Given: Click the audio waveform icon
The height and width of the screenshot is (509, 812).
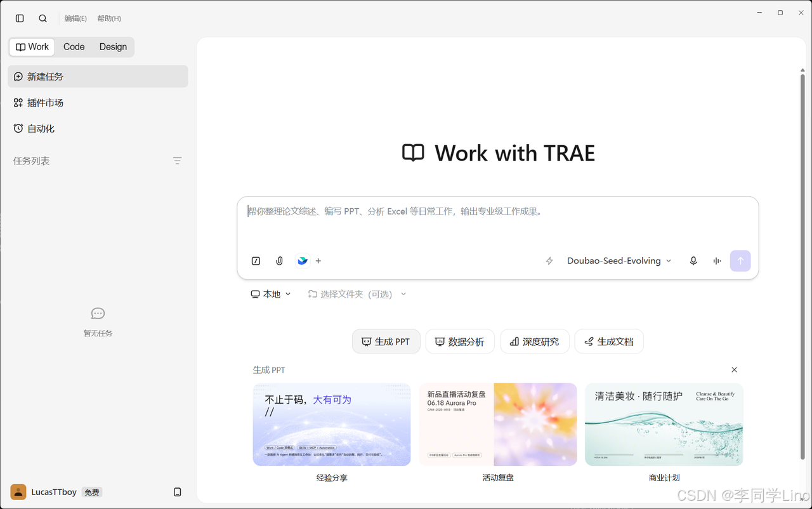Looking at the screenshot, I should point(717,261).
